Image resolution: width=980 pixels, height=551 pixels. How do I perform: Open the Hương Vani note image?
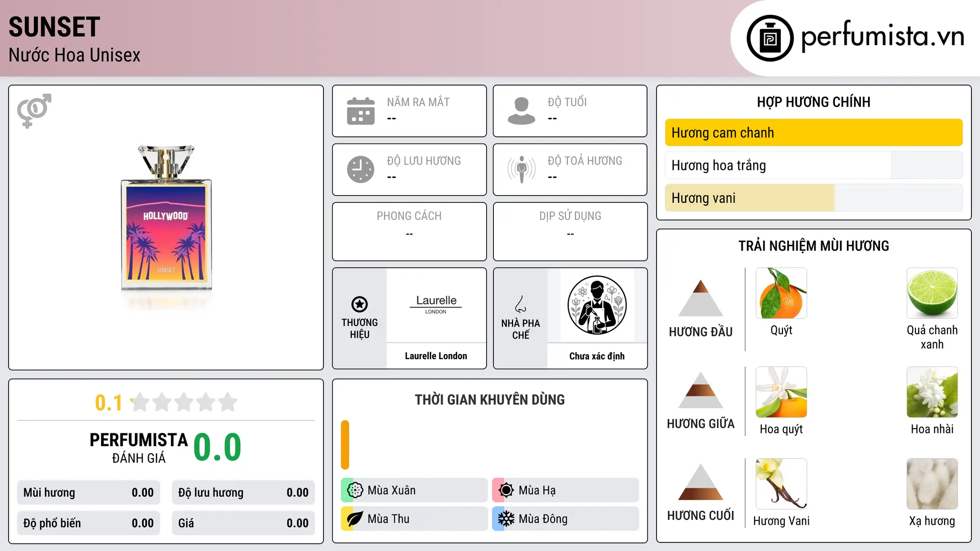pos(781,484)
